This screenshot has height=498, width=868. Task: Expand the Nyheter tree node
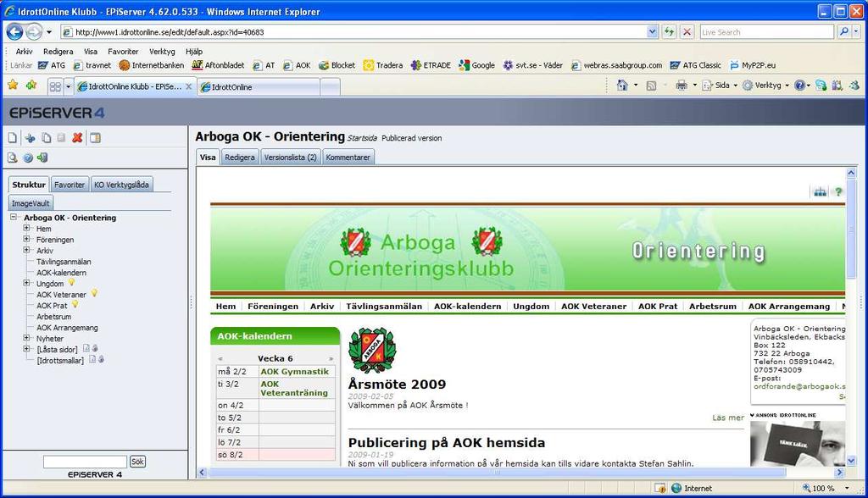(26, 338)
